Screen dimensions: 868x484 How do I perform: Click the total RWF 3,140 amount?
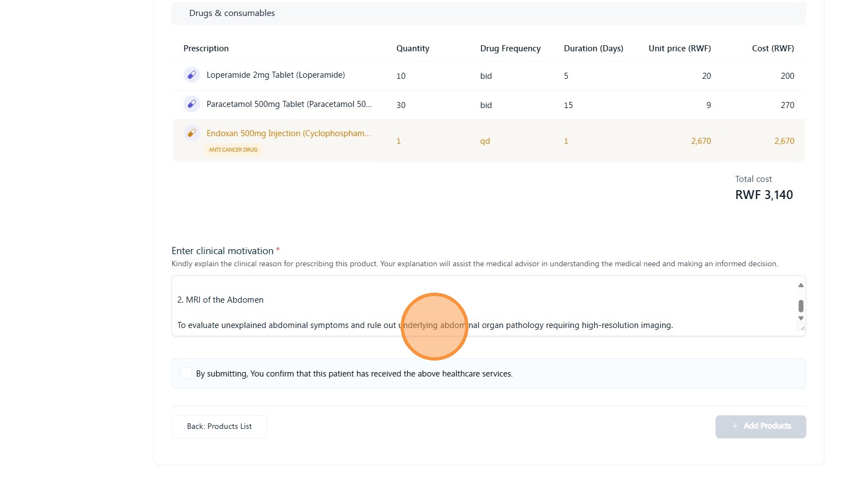click(x=764, y=195)
